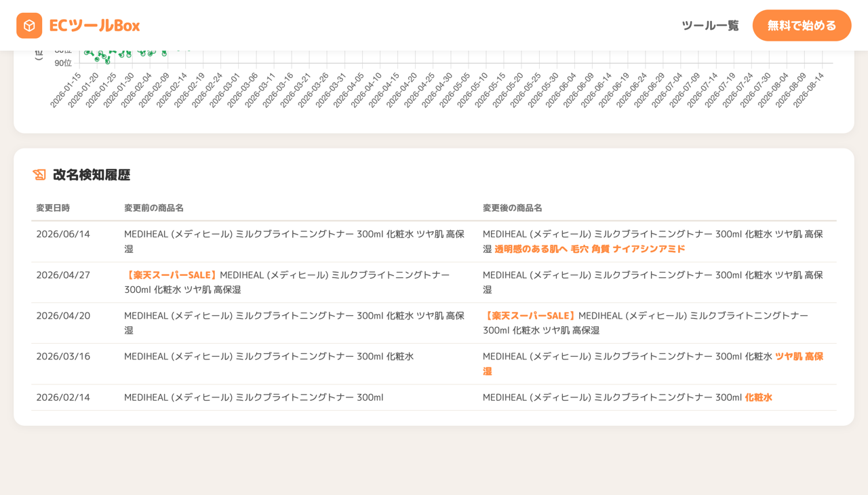Select the 2026/03/16 date cell
Viewport: 868px width, 495px height.
pyautogui.click(x=63, y=356)
